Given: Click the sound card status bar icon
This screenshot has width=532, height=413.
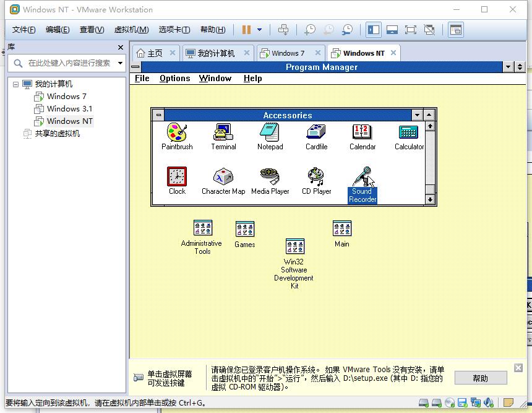Looking at the screenshot, I should (x=489, y=403).
